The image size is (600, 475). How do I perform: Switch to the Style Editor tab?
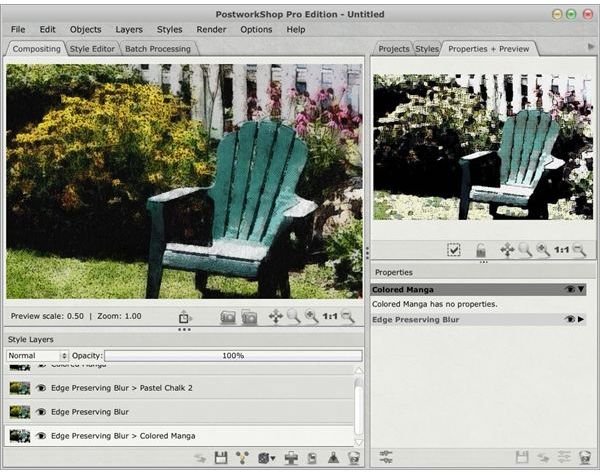click(92, 49)
